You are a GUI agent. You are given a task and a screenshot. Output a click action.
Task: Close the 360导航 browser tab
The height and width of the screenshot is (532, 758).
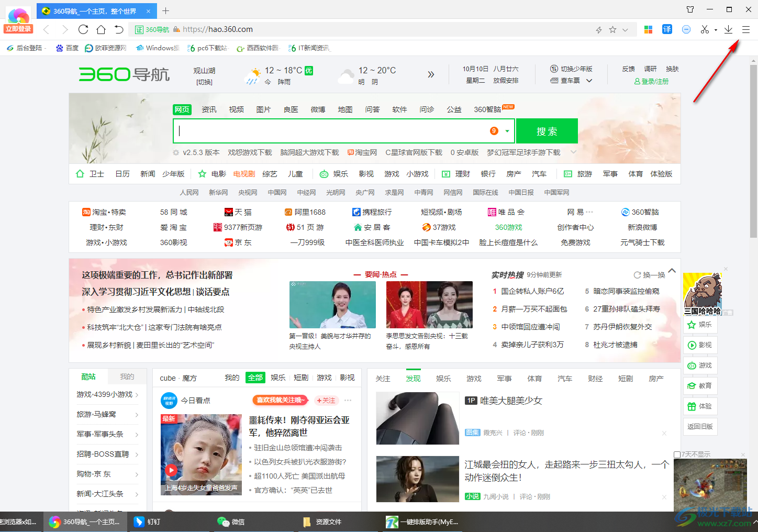pos(148,11)
